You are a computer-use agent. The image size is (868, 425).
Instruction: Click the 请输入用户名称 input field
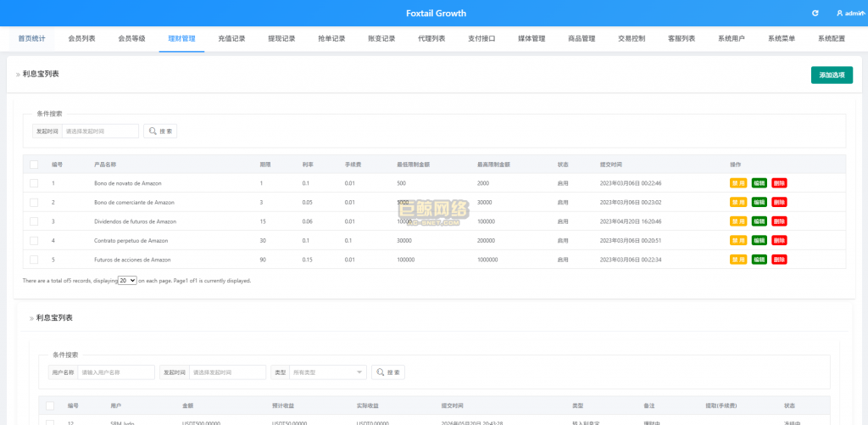click(116, 372)
